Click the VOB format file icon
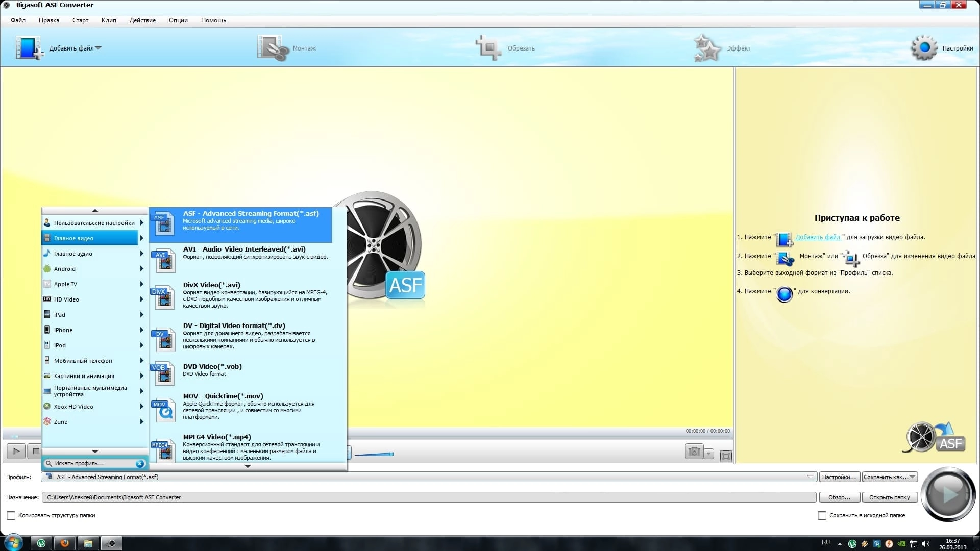This screenshot has height=551, width=980. pyautogui.click(x=163, y=373)
